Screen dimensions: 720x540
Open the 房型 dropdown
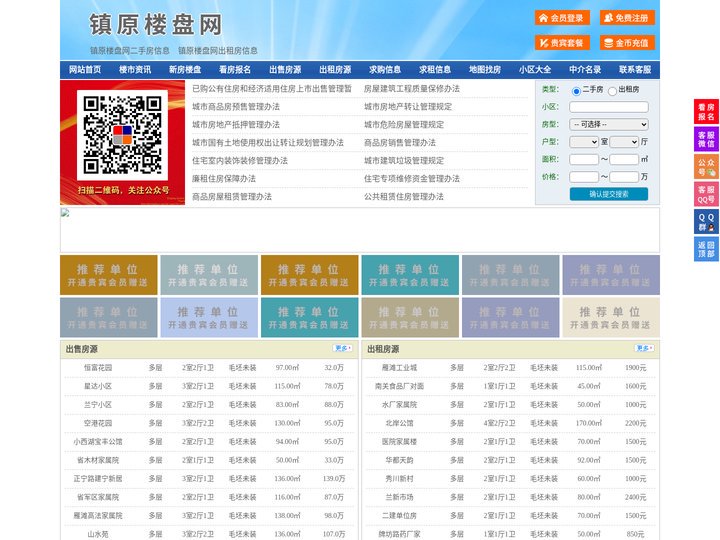pyautogui.click(x=609, y=124)
